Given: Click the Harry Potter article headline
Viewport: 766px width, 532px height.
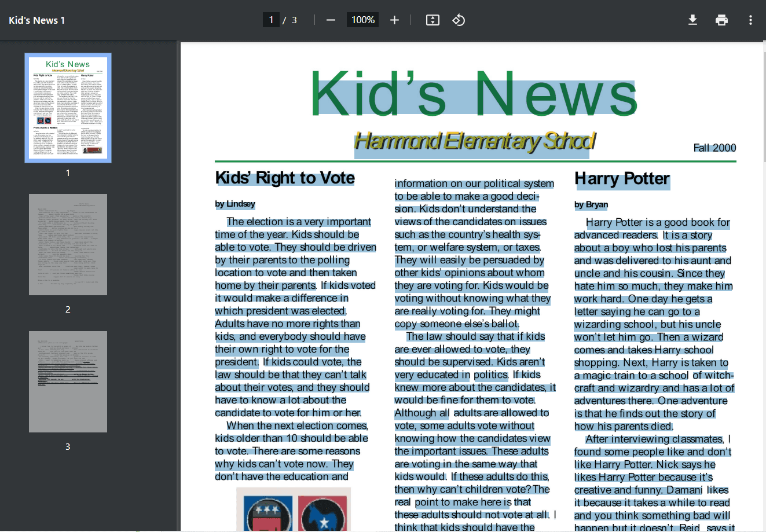Looking at the screenshot, I should (622, 179).
